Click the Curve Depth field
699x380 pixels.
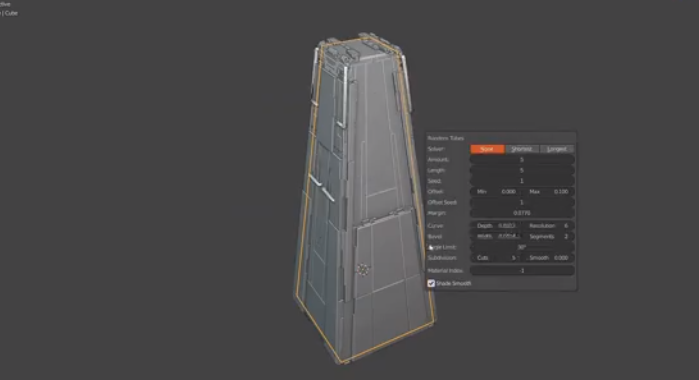coord(496,226)
